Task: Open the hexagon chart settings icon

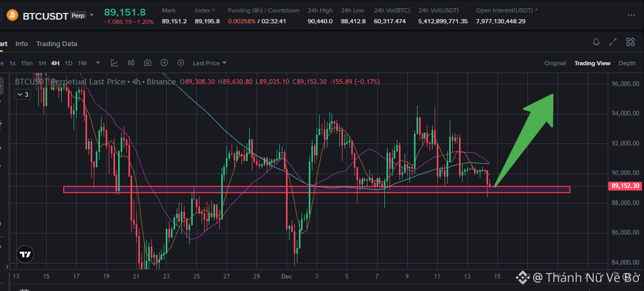Action: [181, 63]
